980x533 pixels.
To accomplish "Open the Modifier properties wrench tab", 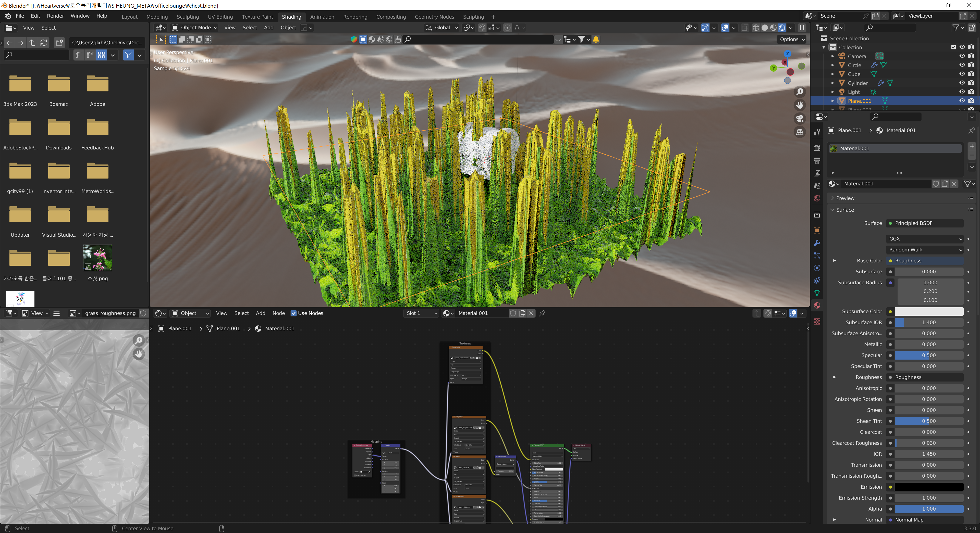I will pos(817,243).
